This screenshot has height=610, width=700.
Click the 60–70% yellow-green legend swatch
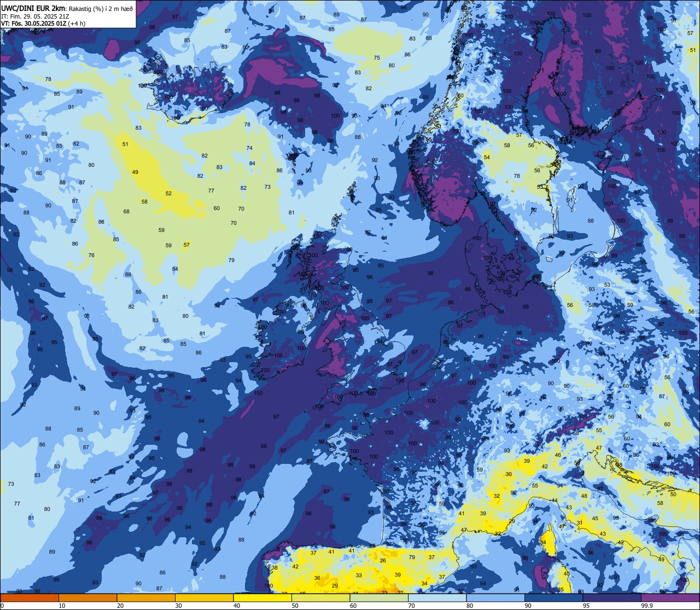[379, 597]
